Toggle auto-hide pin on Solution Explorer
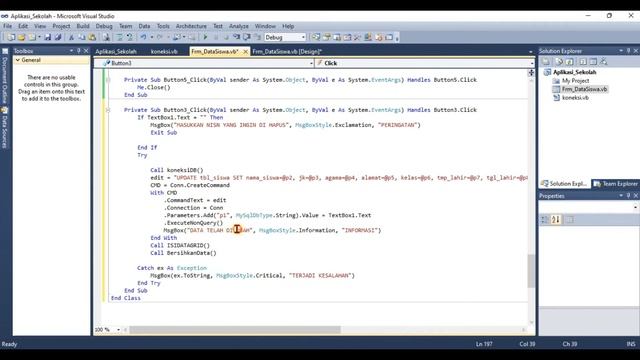 point(629,51)
